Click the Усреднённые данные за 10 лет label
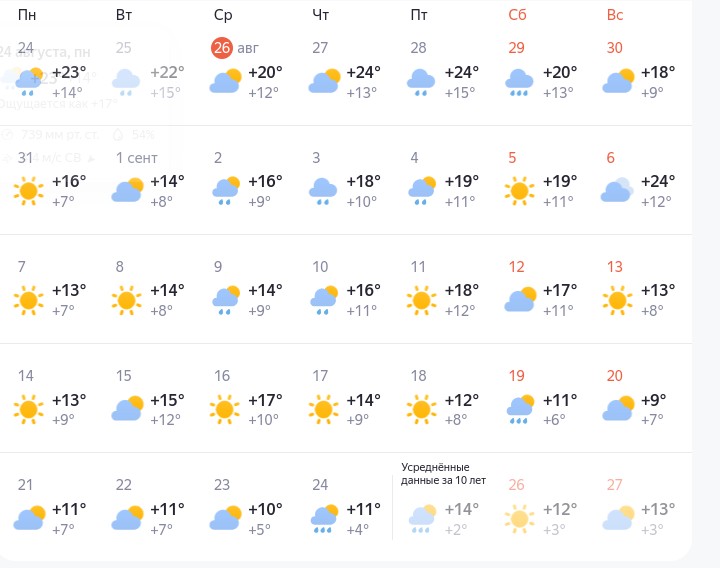Image resolution: width=720 pixels, height=568 pixels. coord(443,474)
